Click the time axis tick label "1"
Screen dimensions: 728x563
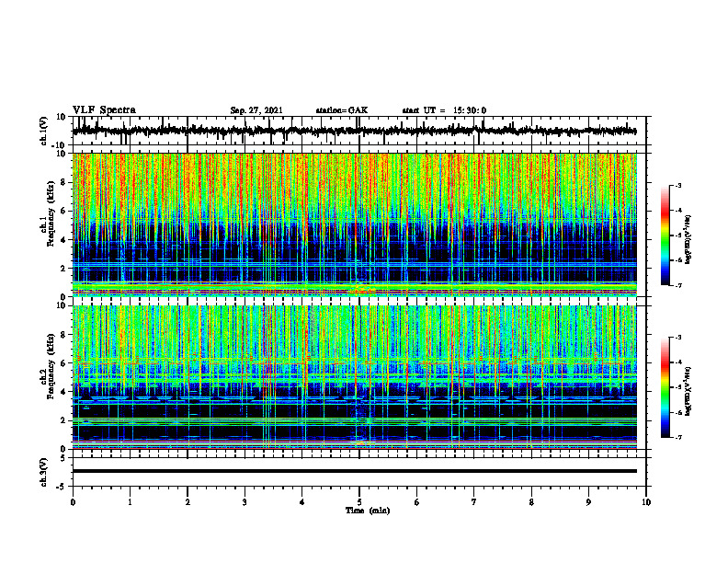[130, 502]
